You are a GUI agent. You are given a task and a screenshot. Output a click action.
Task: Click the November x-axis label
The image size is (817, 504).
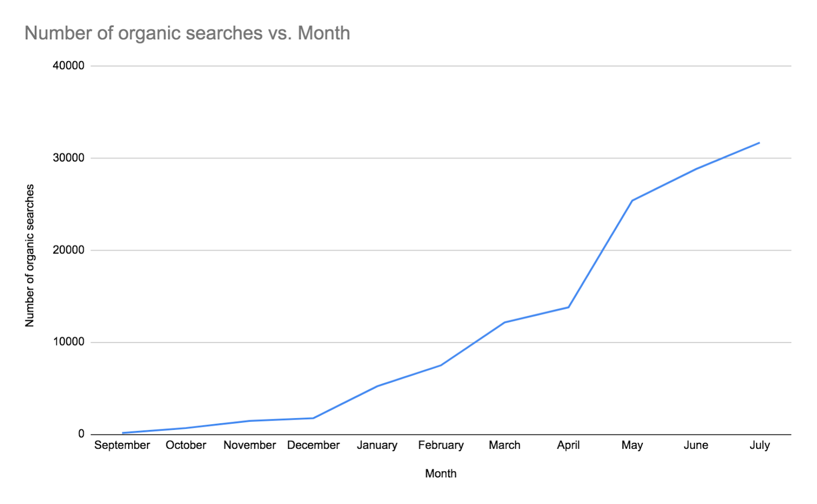tap(250, 445)
